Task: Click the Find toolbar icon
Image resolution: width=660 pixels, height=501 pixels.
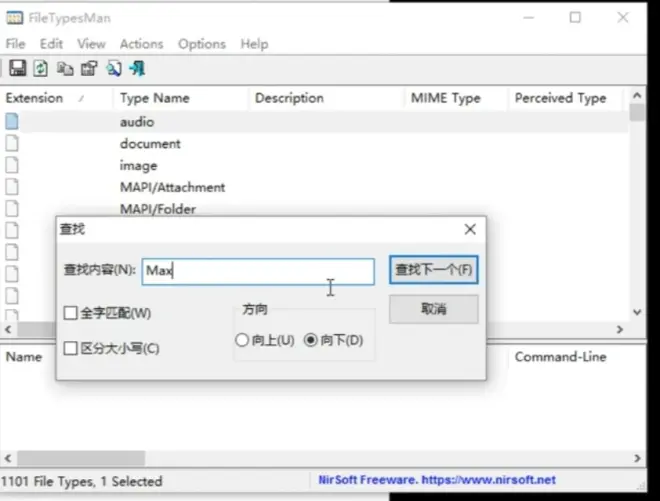Action: 113,69
